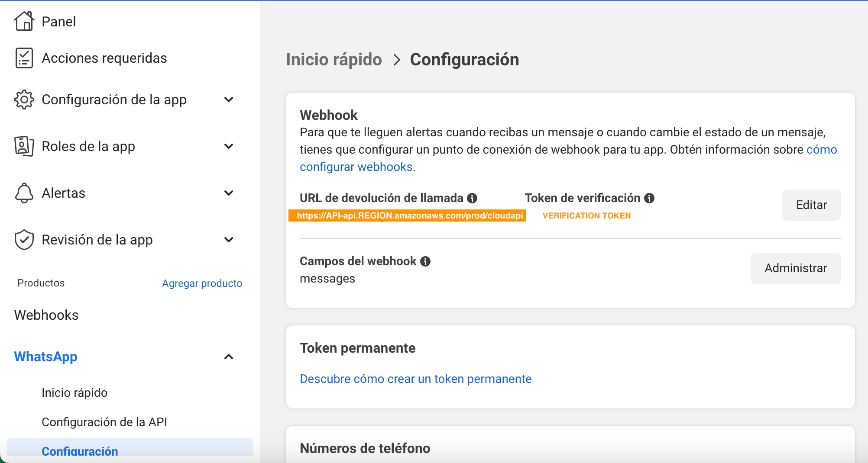Click the Alertas label in sidebar

(x=63, y=193)
